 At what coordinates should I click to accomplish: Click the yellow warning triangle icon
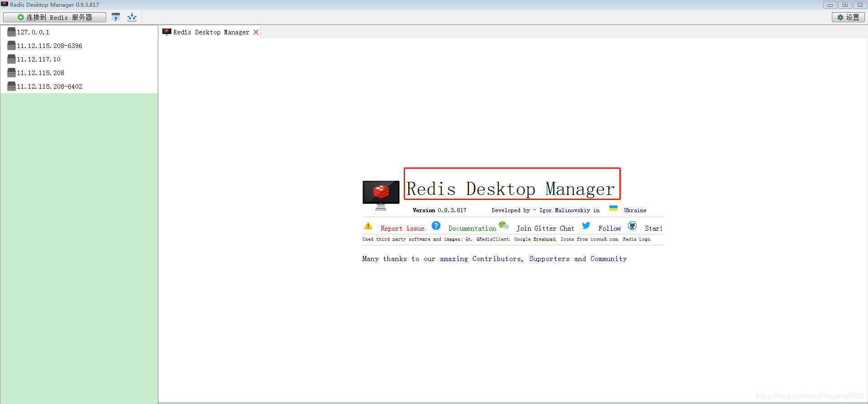[368, 226]
